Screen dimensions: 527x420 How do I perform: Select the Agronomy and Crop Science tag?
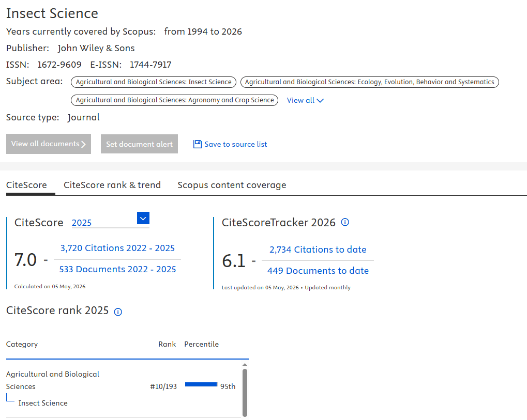174,100
